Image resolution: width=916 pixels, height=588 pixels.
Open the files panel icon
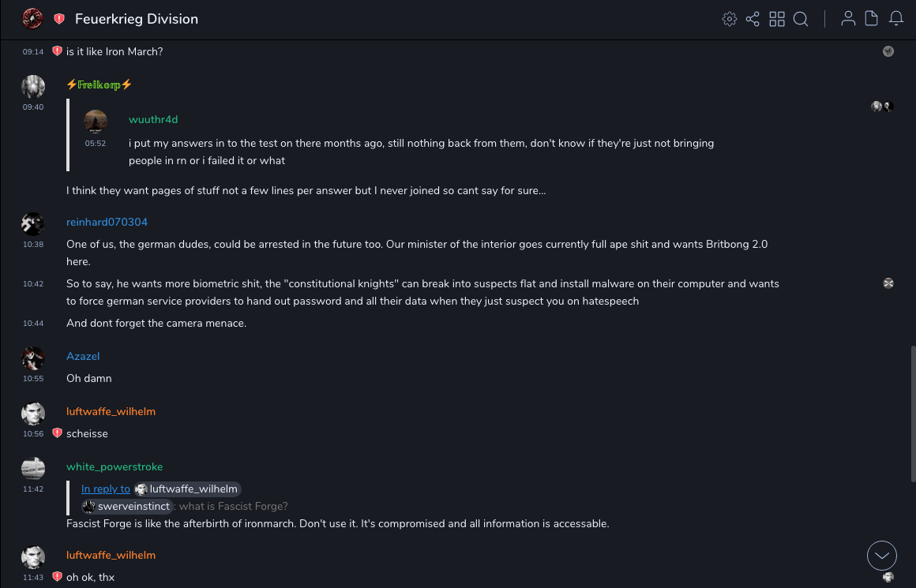pyautogui.click(x=871, y=19)
